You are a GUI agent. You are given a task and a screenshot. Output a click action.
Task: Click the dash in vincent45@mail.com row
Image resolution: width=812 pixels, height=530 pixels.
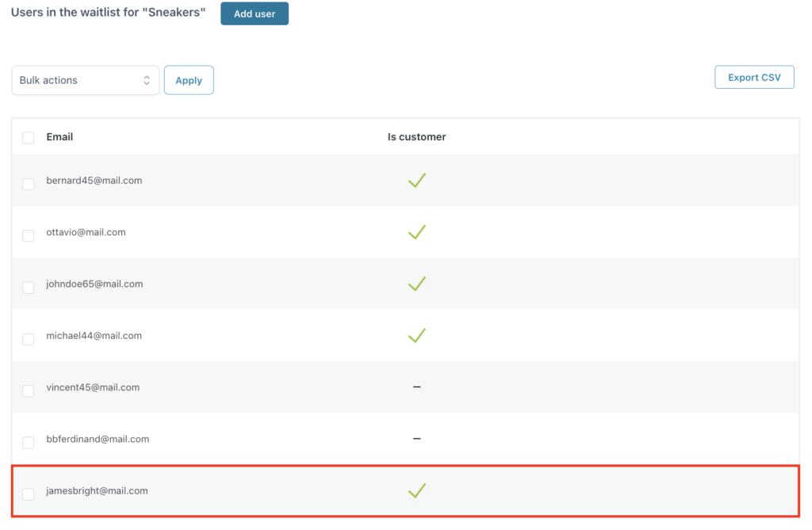pos(416,387)
